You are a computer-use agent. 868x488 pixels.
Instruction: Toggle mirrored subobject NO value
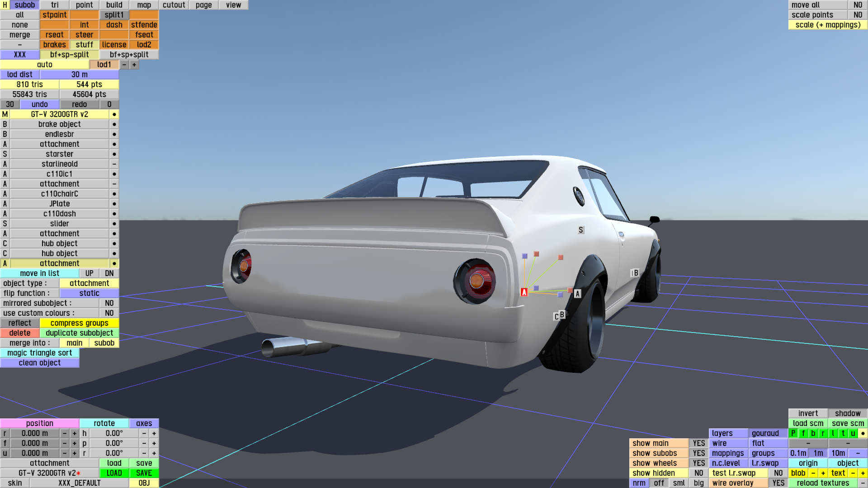point(109,303)
